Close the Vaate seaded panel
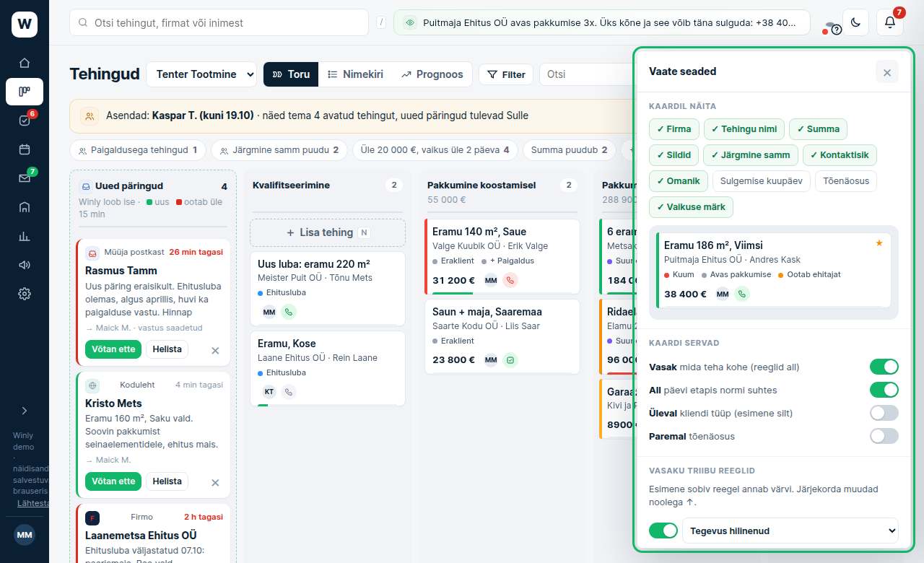 [887, 72]
